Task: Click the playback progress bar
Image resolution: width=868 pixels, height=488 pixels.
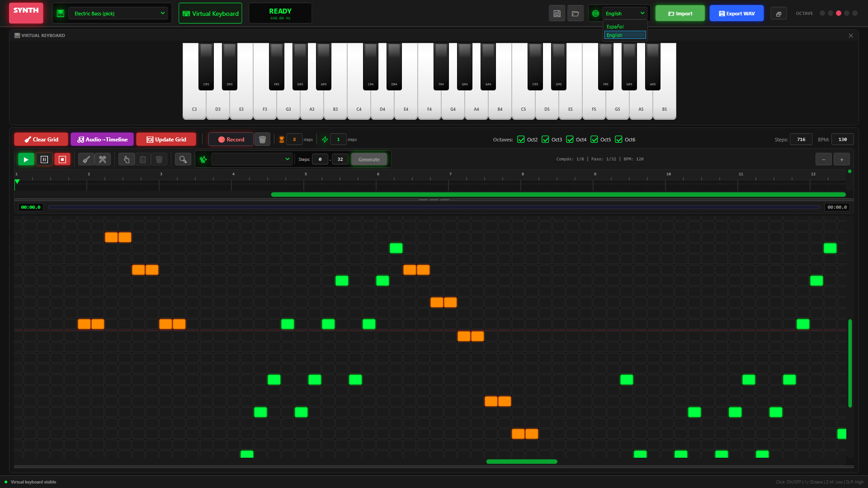Action: click(434, 207)
